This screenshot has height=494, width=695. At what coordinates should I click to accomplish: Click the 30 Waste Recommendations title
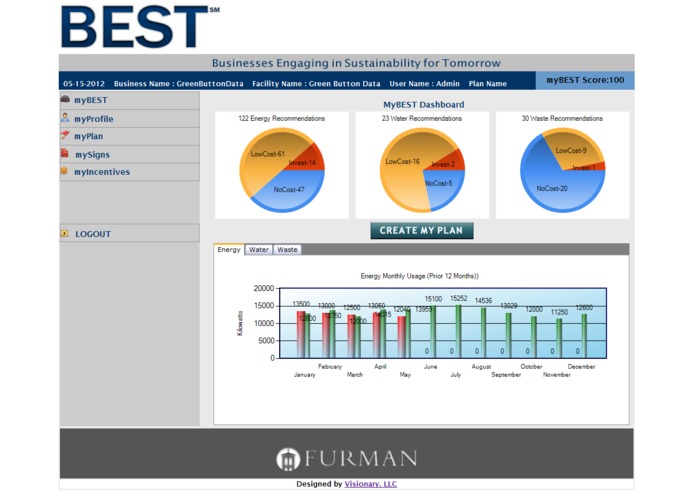tap(562, 118)
